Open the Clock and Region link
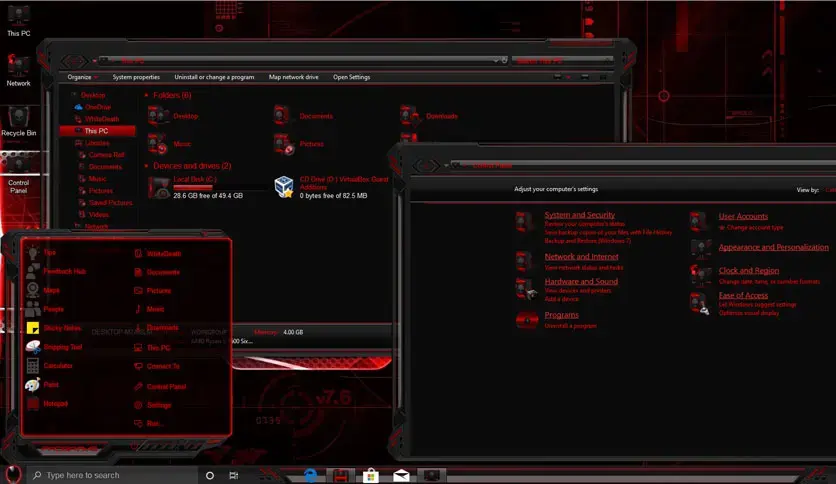The image size is (836, 484). pyautogui.click(x=749, y=271)
